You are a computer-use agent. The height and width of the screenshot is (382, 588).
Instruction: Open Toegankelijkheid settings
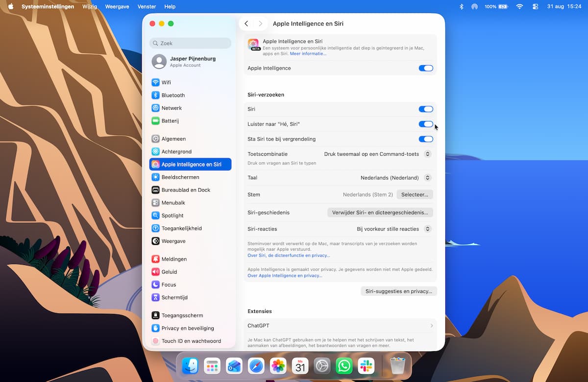coord(190,228)
